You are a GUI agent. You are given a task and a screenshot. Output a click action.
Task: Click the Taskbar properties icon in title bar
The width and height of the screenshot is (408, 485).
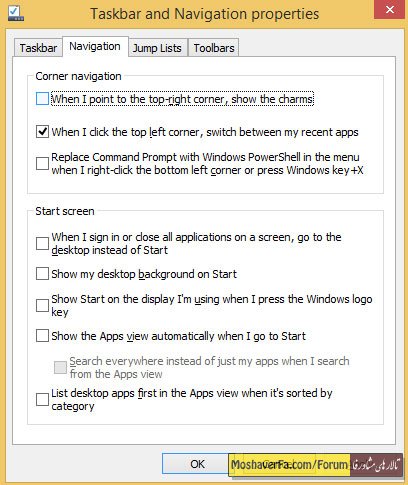coord(16,13)
